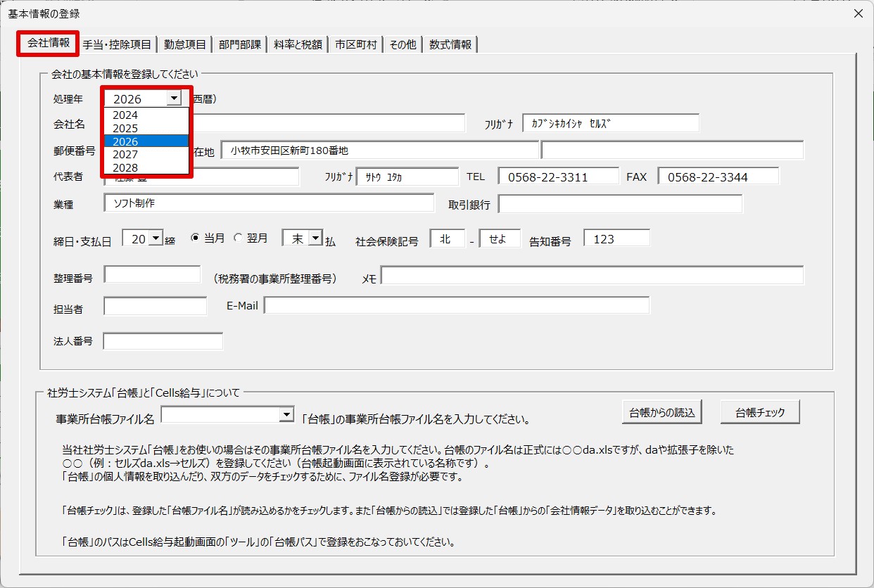Expand the 支払日 末 dropdown
Screen dimensions: 874x588
tap(315, 238)
